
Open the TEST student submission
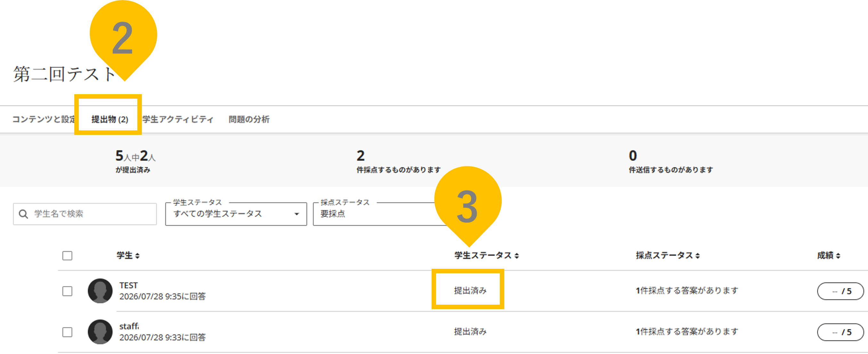pyautogui.click(x=128, y=285)
